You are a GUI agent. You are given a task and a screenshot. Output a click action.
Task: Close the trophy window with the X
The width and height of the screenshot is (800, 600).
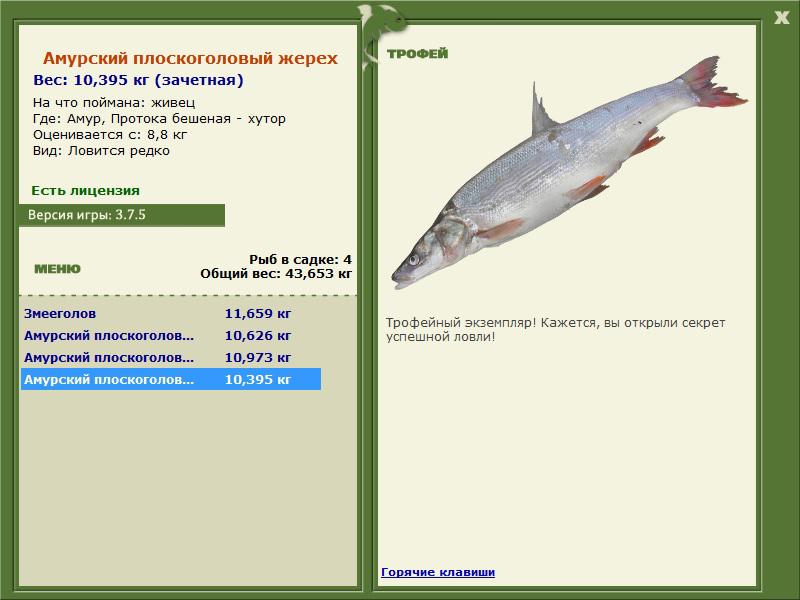[781, 18]
